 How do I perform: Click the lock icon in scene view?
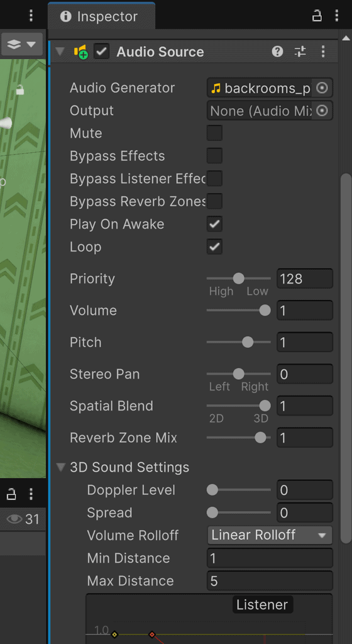coord(19,89)
